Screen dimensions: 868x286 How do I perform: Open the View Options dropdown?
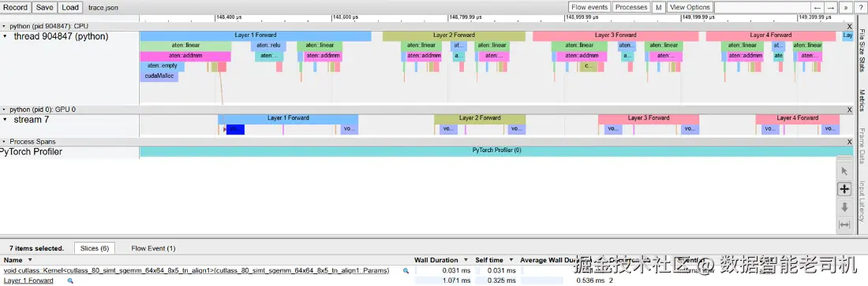pyautogui.click(x=689, y=7)
